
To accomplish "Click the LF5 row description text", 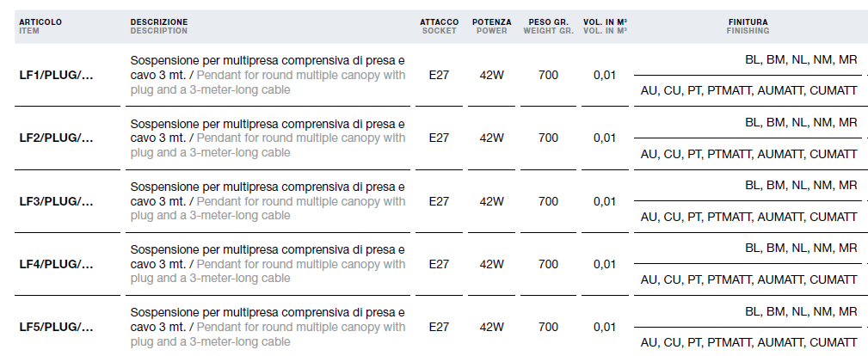I will 268,328.
